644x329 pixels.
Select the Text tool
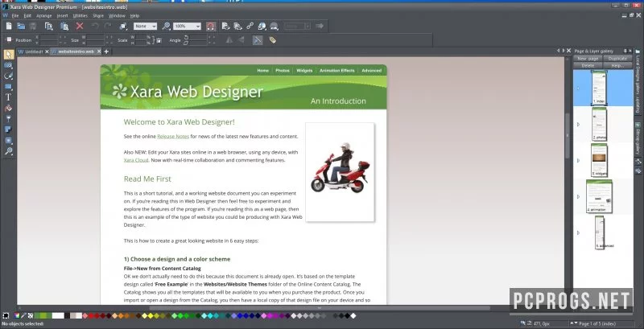8,97
